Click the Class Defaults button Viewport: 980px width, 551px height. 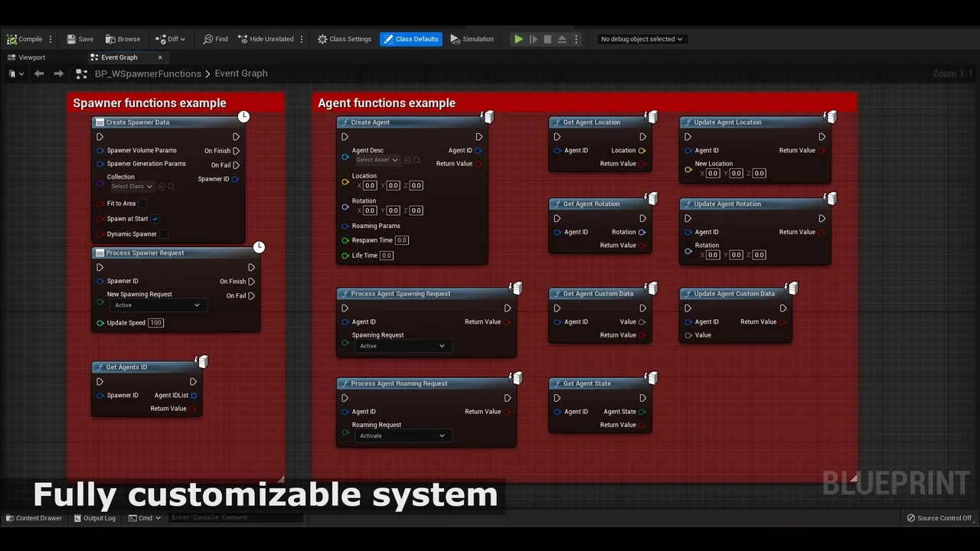pyautogui.click(x=411, y=39)
